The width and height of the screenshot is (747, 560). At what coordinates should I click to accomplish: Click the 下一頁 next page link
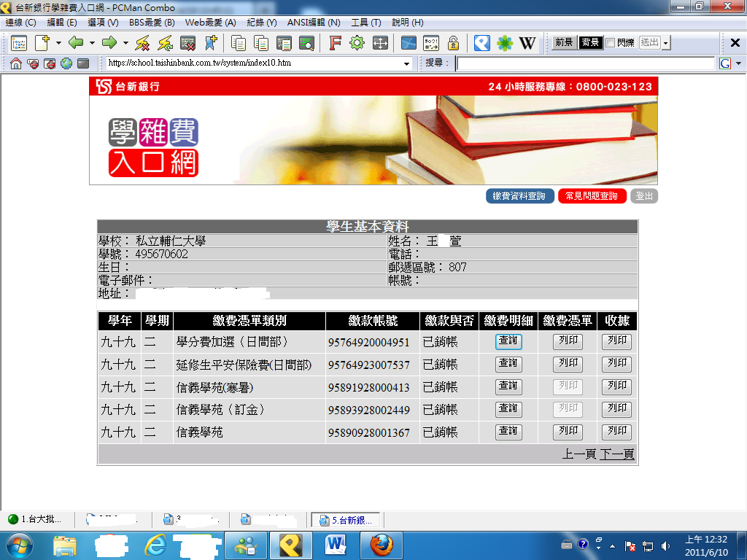pyautogui.click(x=616, y=454)
